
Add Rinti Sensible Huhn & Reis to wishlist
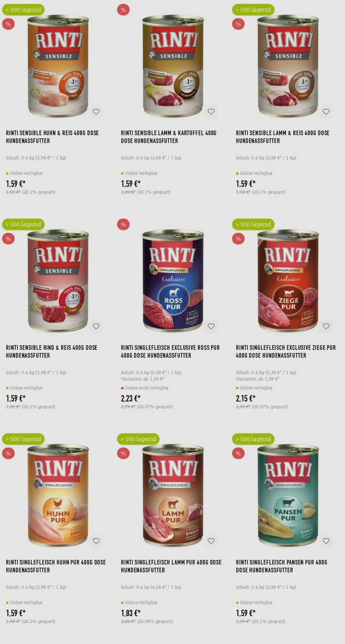tap(96, 112)
